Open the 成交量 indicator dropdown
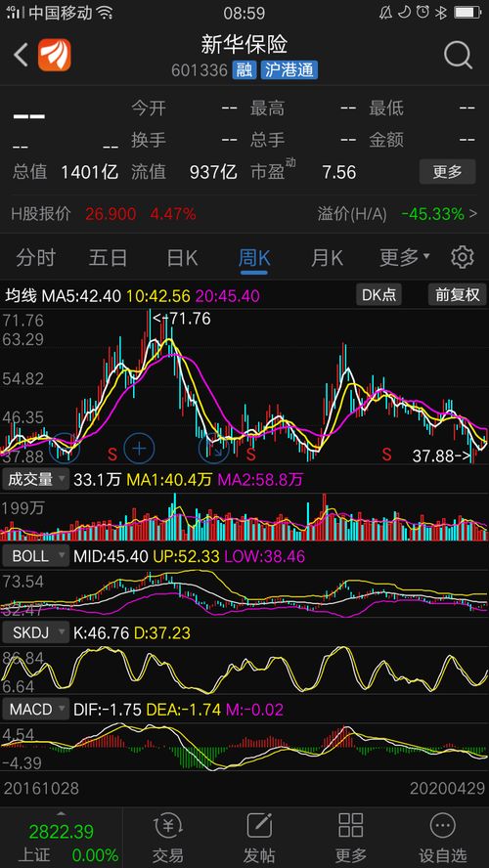489x868 pixels. [36, 479]
